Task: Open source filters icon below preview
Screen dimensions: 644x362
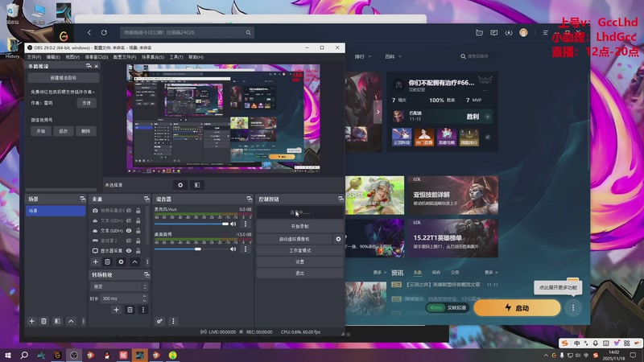Action: [197, 185]
